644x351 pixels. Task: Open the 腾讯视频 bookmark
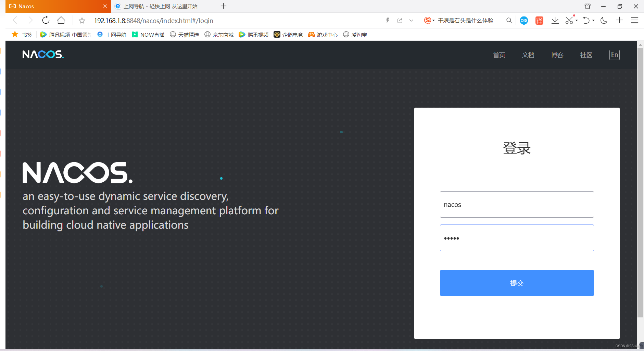click(254, 35)
